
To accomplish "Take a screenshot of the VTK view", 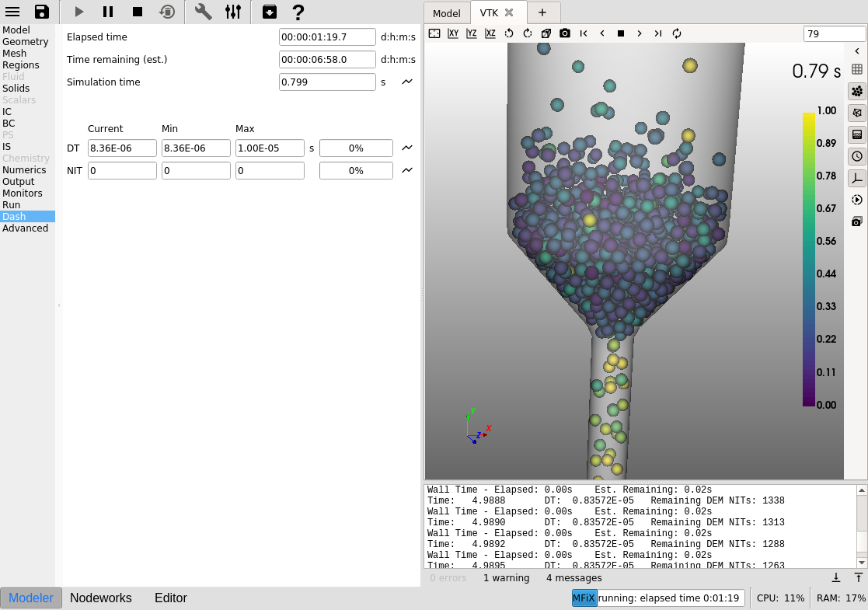I will click(565, 33).
